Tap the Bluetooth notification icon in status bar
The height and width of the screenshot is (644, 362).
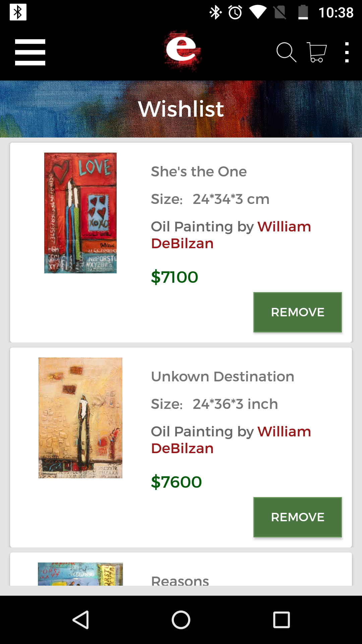point(18,12)
